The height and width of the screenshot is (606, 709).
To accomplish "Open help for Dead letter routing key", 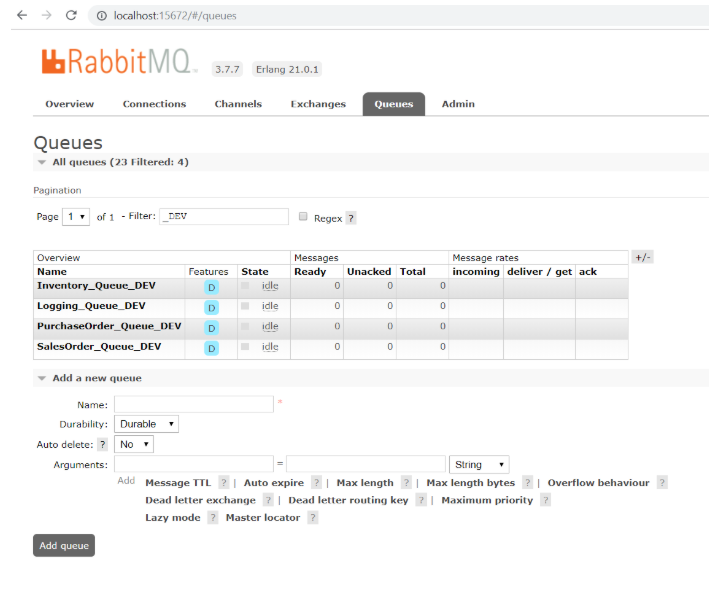I will coord(421,500).
